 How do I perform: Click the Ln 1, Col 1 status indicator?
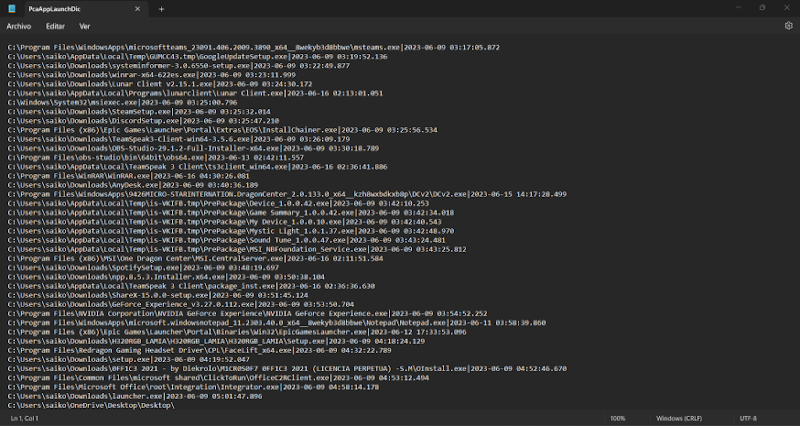[24, 418]
